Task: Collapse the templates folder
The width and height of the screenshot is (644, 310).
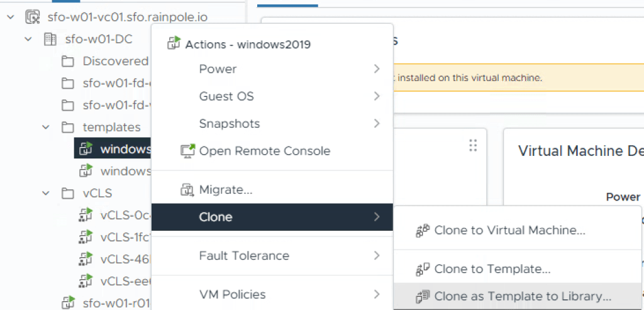Action: 45,127
